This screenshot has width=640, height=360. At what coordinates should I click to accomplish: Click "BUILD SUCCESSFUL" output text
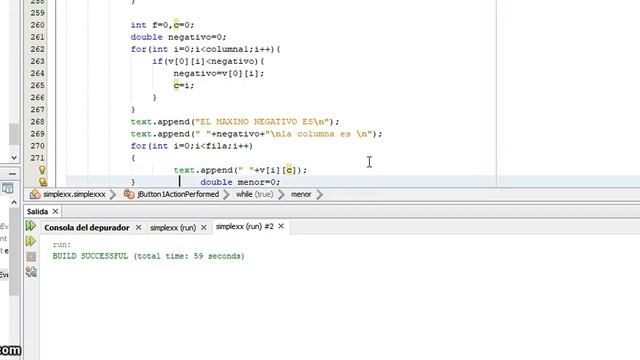90,256
